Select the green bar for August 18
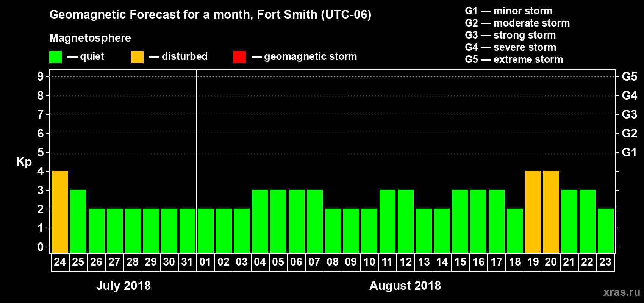The image size is (644, 303). coord(515,231)
